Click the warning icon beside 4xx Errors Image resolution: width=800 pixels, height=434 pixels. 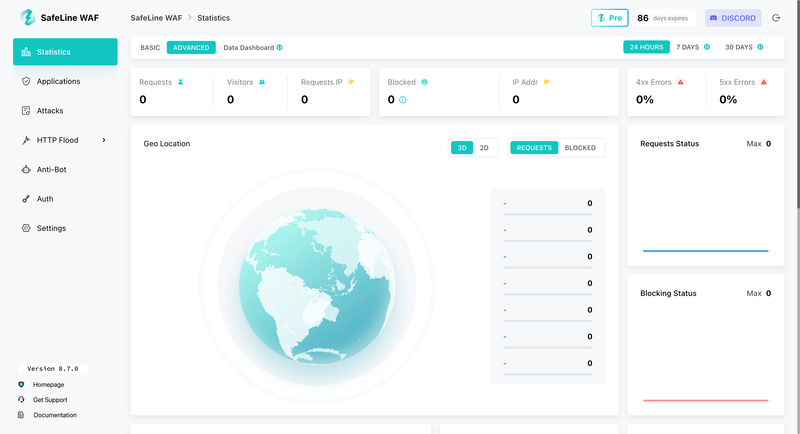(680, 82)
